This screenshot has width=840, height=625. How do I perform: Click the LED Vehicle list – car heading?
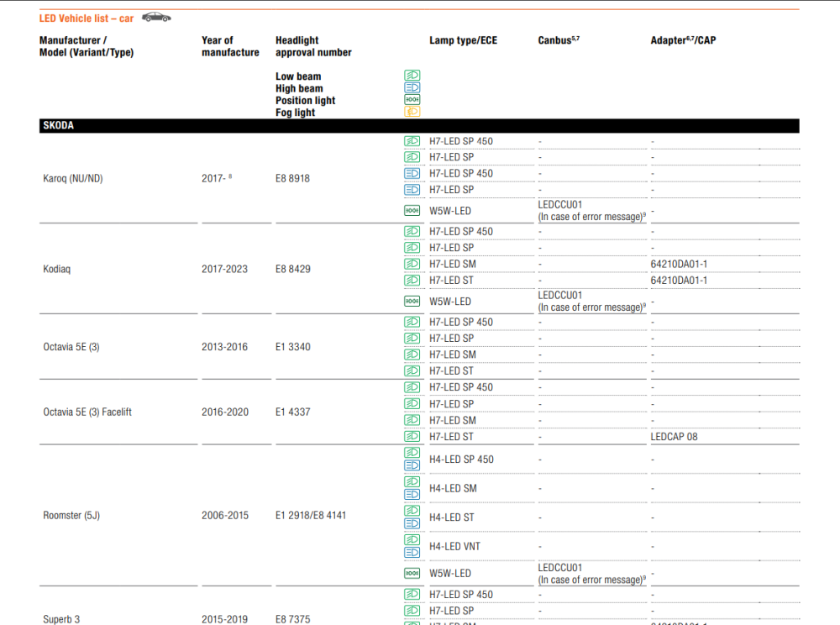[x=87, y=18]
